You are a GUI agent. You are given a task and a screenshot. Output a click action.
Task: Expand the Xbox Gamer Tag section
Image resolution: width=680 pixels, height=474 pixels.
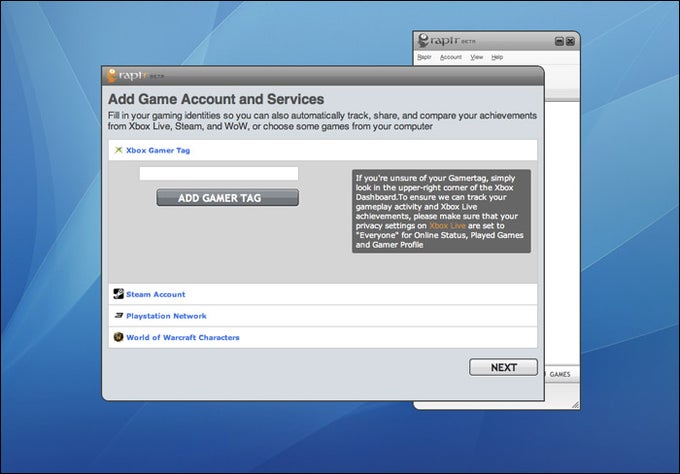(323, 150)
